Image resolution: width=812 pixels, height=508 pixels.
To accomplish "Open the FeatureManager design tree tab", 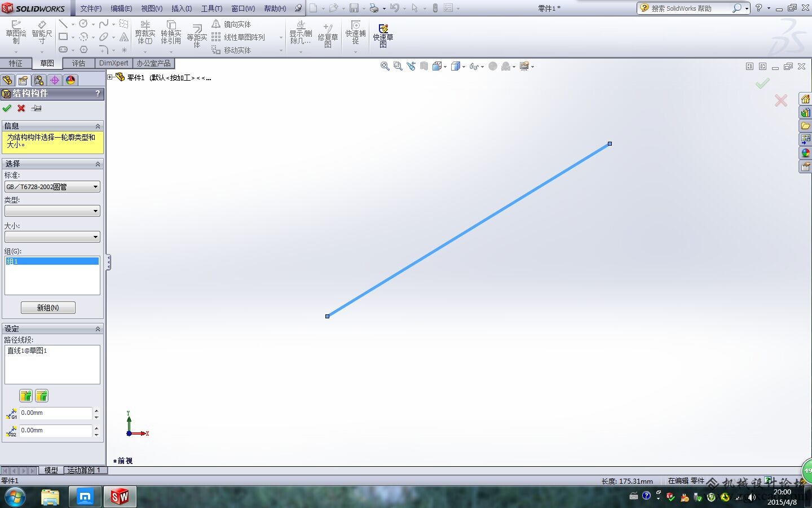I will tap(7, 80).
